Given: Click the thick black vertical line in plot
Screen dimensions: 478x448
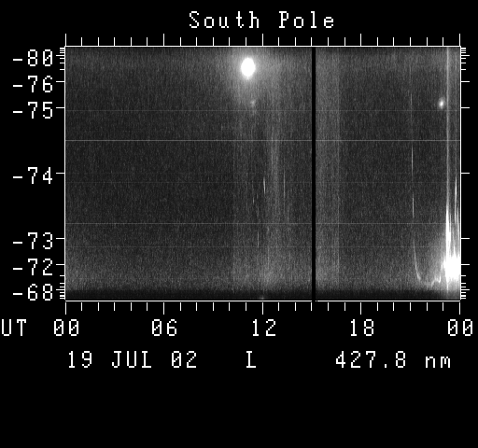Looking at the screenshot, I should click(x=314, y=174).
